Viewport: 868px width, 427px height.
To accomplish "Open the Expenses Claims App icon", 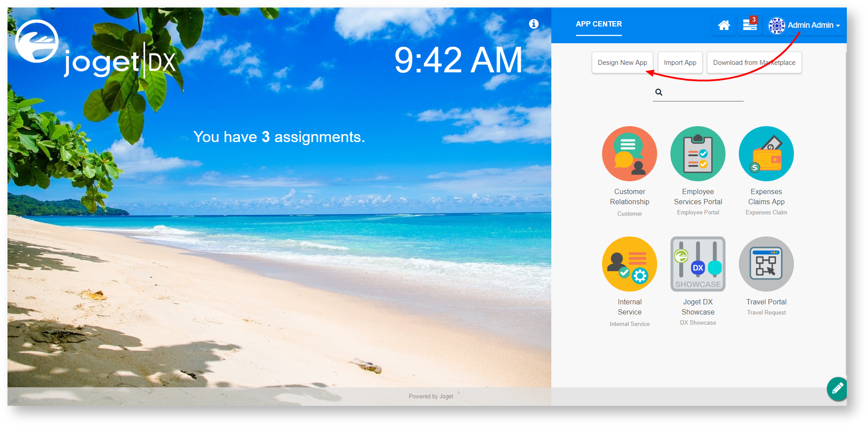I will (x=766, y=154).
